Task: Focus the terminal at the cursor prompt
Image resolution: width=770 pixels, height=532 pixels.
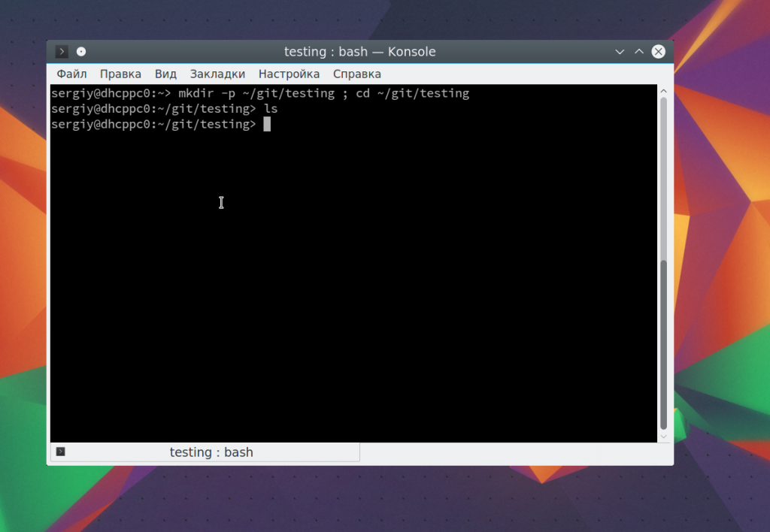Action: (x=267, y=125)
